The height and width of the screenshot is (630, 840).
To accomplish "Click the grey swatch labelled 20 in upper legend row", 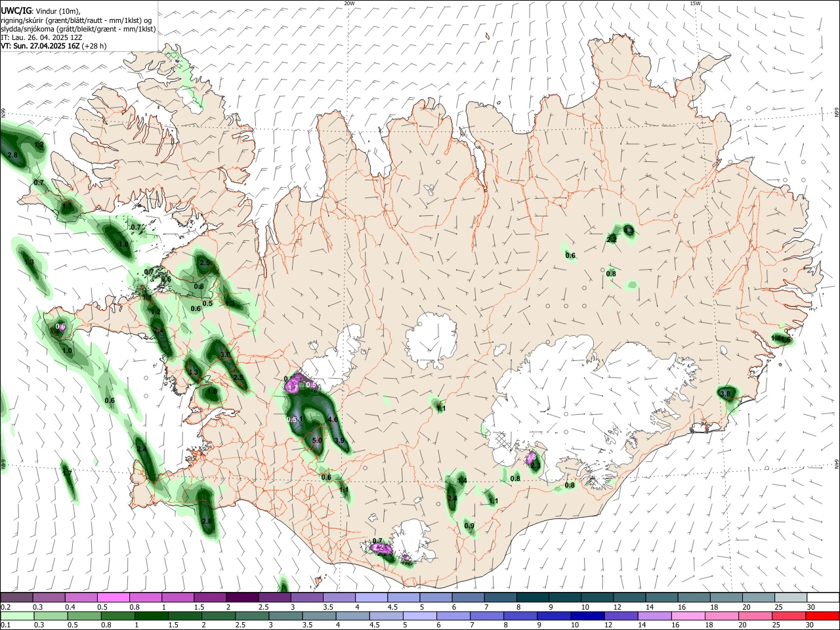I will [759, 597].
